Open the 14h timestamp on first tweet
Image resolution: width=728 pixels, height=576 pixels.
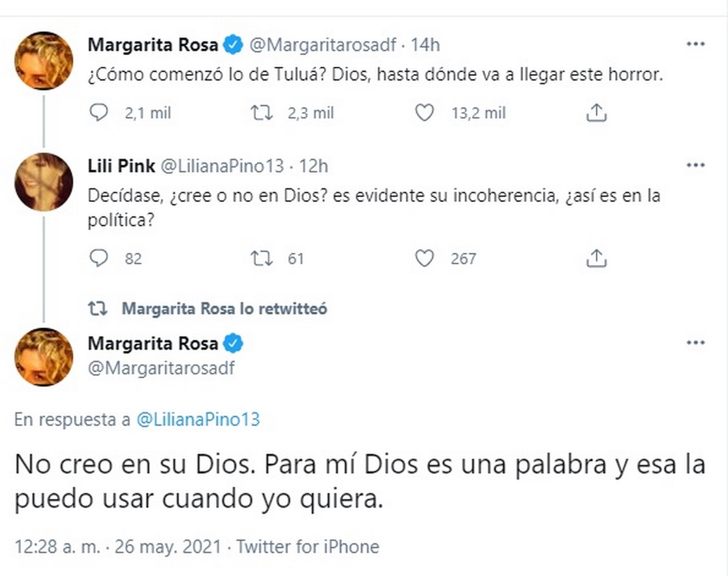point(425,44)
